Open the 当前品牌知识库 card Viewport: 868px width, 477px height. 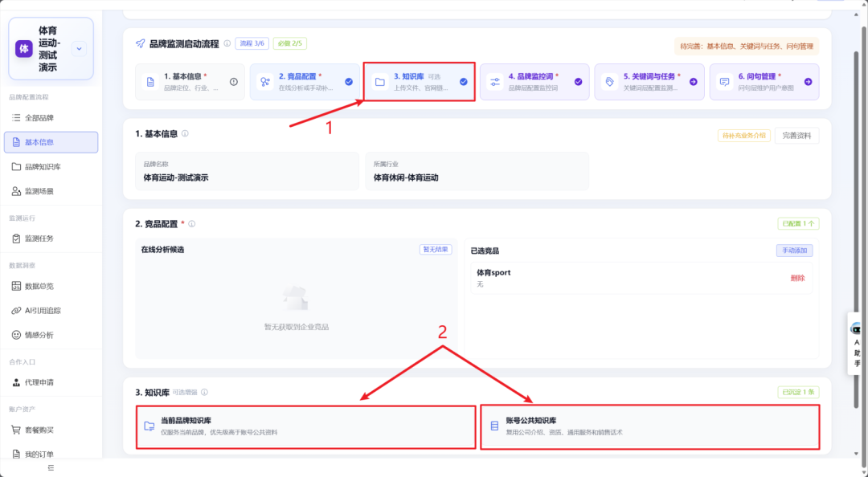pyautogui.click(x=306, y=426)
